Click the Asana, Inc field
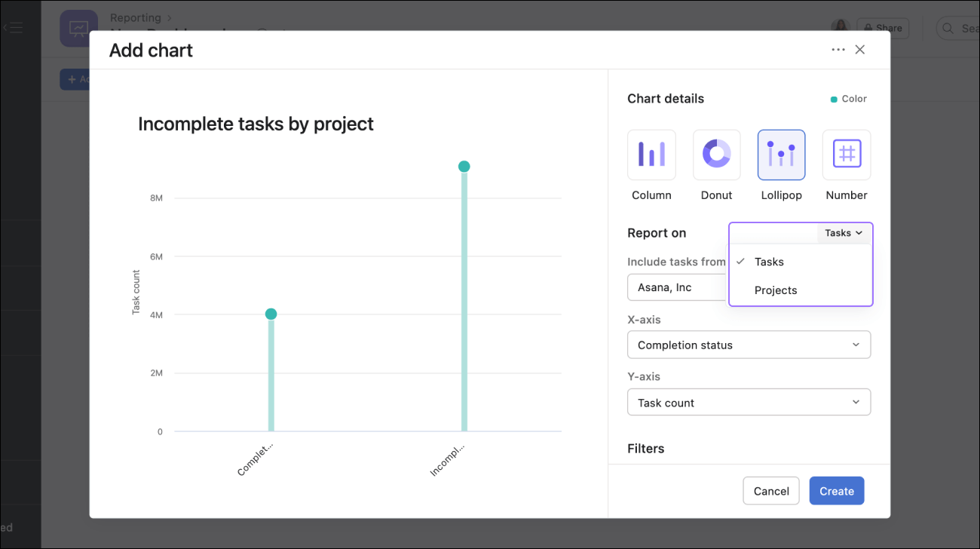 pyautogui.click(x=676, y=287)
